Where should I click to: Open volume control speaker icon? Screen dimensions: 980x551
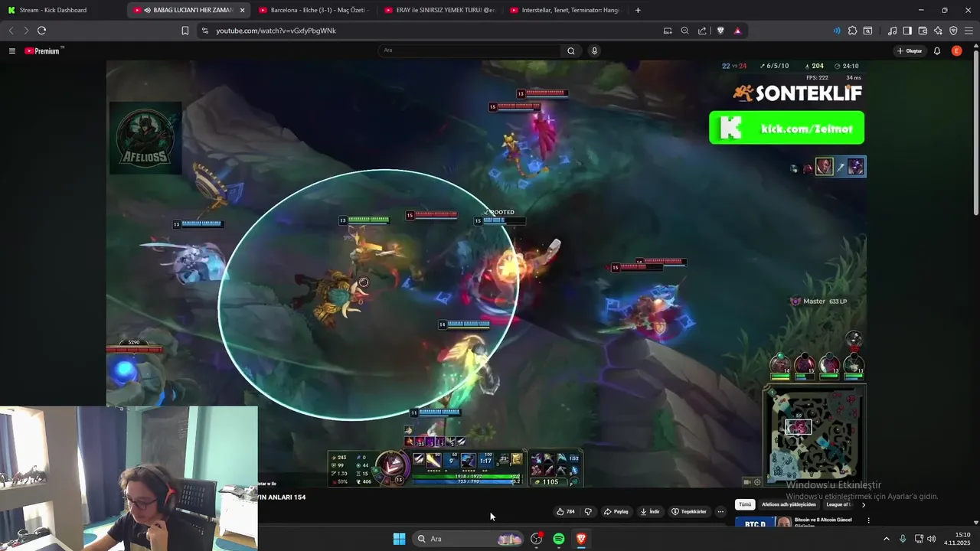pos(932,539)
